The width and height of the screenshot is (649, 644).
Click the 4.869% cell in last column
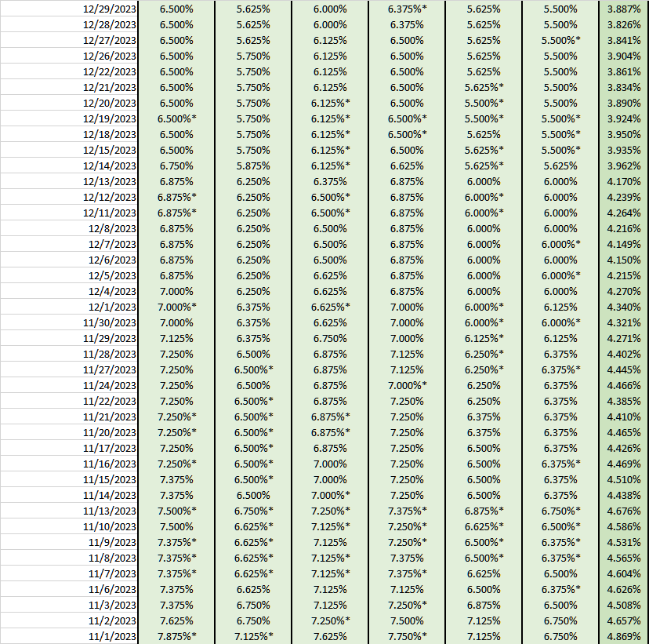pyautogui.click(x=624, y=636)
